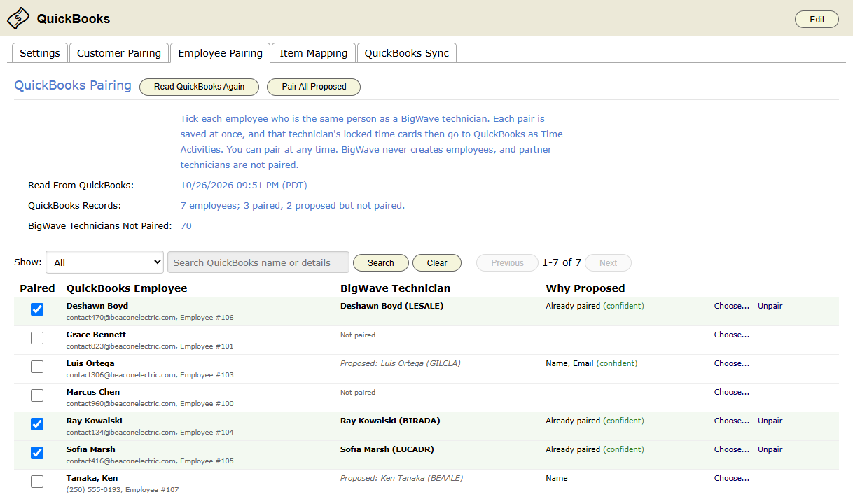Uncheck Paired box for Deshawn Boyd
Viewport: 853px width, 504px height.
[x=37, y=309]
